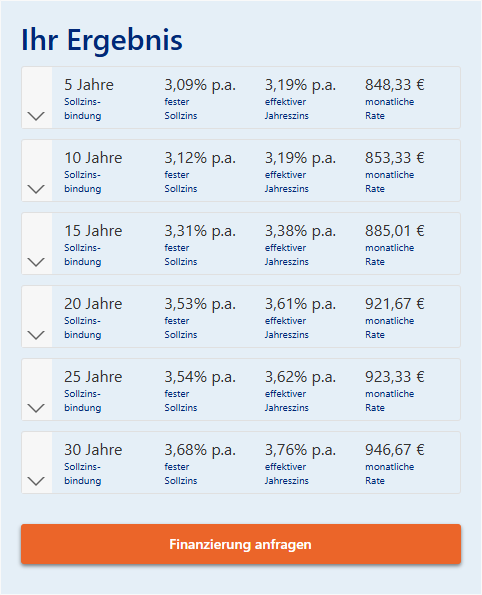Image resolution: width=482 pixels, height=595 pixels.
Task: Select 3,61% p.a. effektiver Jahreszins
Action: 300,304
